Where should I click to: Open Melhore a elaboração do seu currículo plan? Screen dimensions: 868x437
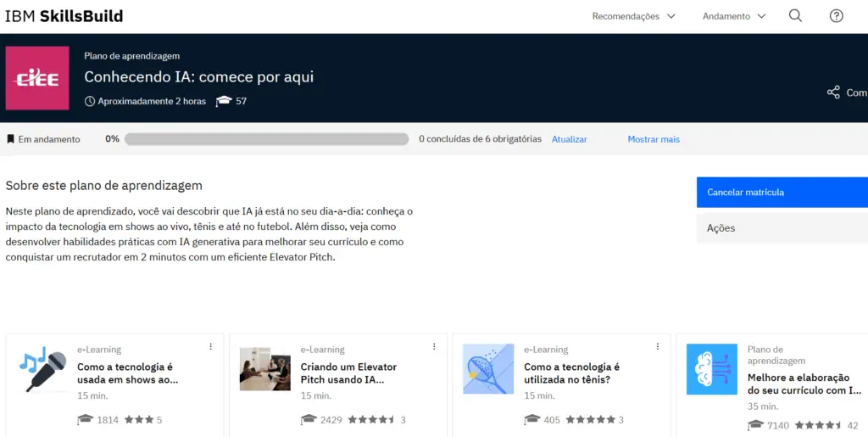click(804, 384)
